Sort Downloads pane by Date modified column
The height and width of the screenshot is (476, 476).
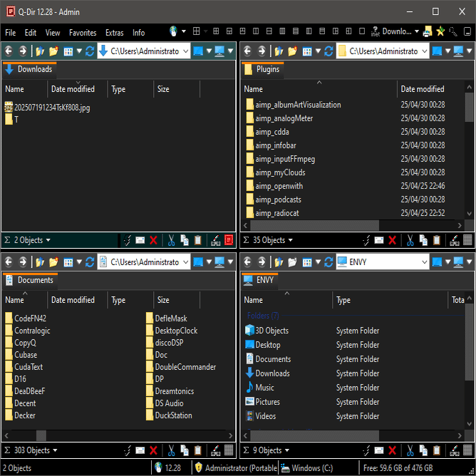78,89
